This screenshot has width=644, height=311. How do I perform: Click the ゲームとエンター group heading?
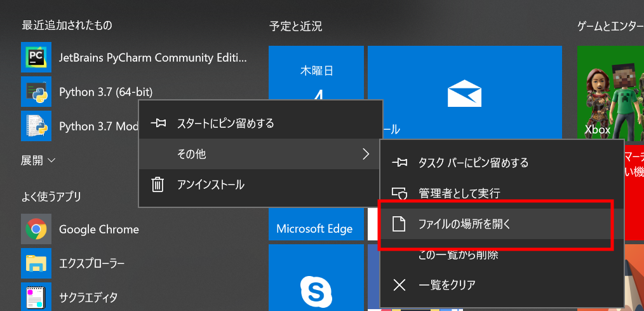[610, 27]
